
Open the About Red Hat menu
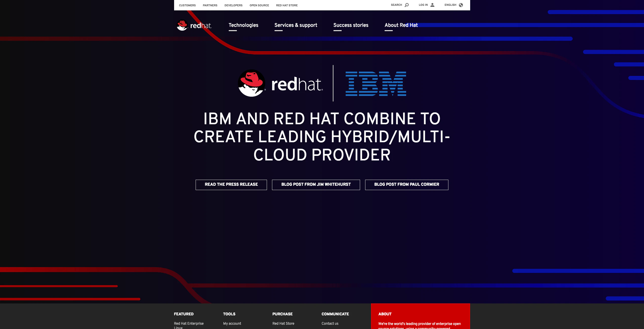pyautogui.click(x=401, y=25)
